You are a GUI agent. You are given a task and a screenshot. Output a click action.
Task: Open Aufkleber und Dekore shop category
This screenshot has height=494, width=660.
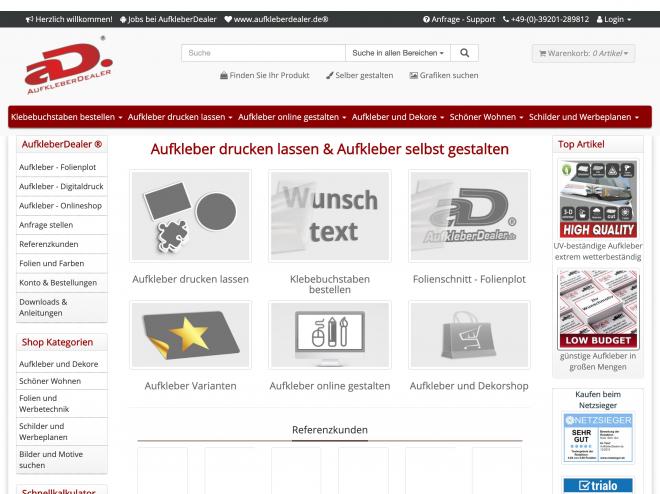click(x=61, y=364)
